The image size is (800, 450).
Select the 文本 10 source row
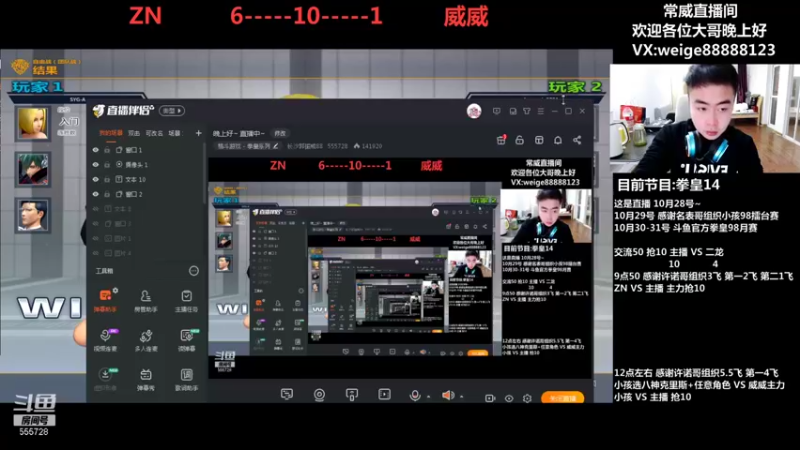[146, 180]
